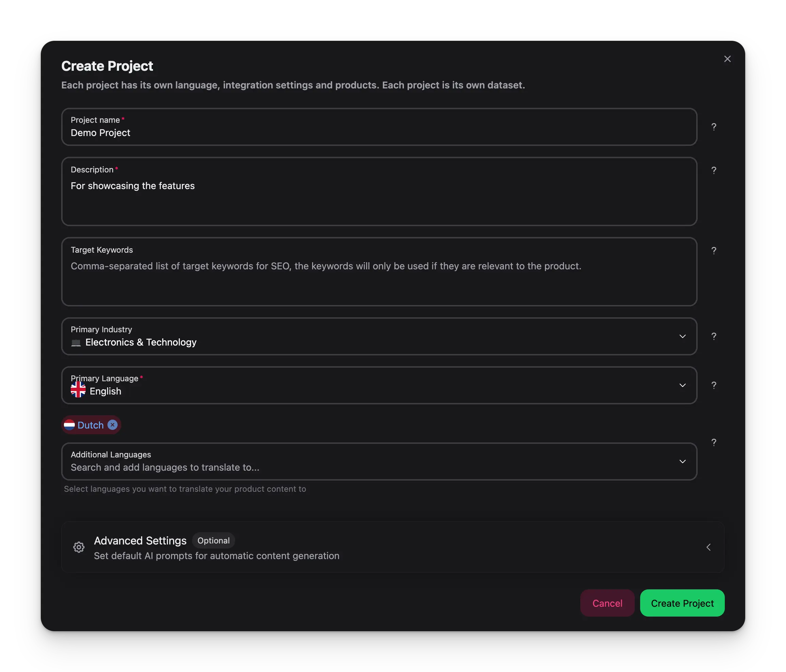Image resolution: width=786 pixels, height=672 pixels.
Task: Click the Primary Industry help icon
Action: [714, 336]
